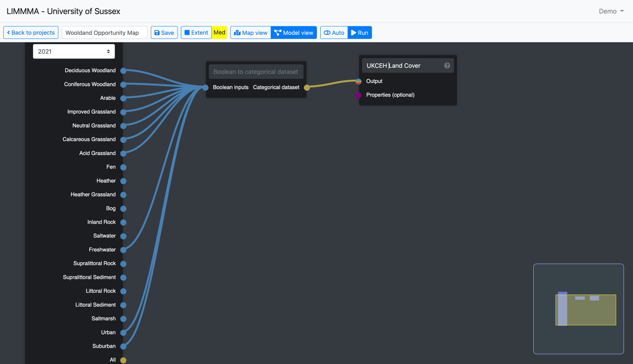Switch to Model view

294,33
